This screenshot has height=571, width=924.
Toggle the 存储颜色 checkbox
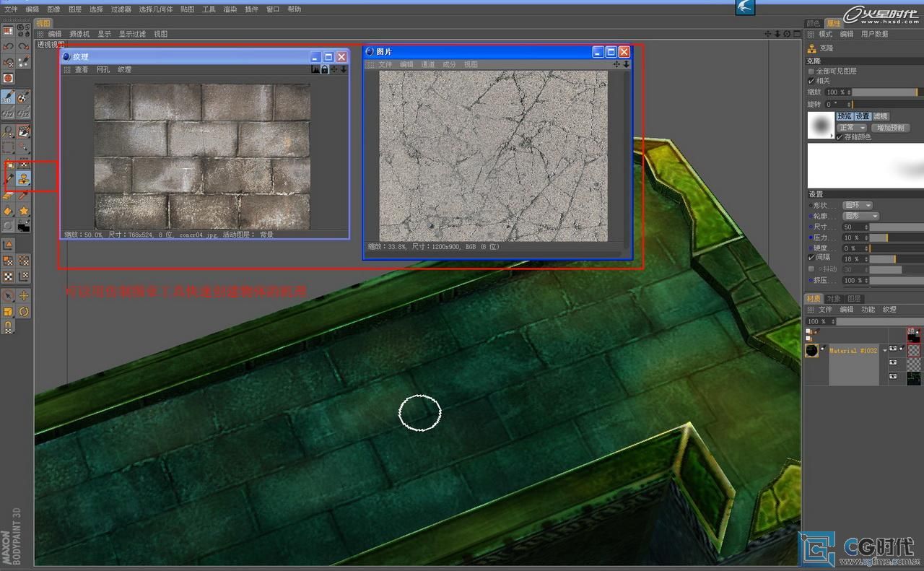[840, 137]
